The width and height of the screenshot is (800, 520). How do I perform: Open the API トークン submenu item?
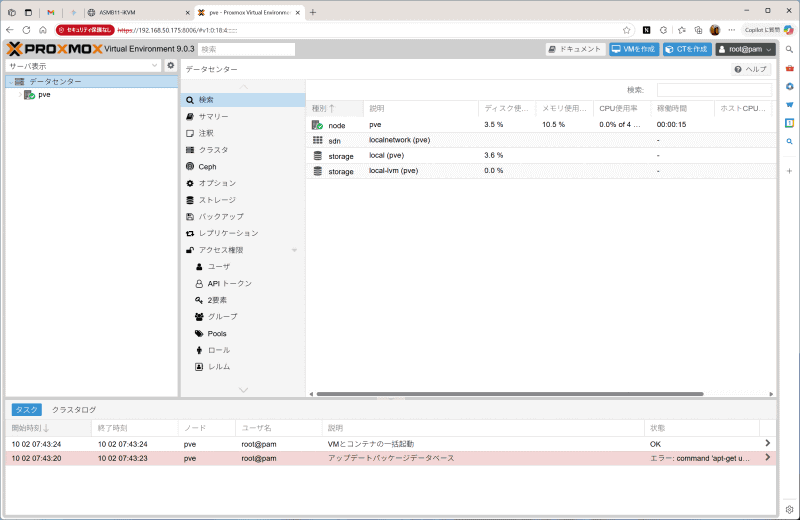coord(243,283)
